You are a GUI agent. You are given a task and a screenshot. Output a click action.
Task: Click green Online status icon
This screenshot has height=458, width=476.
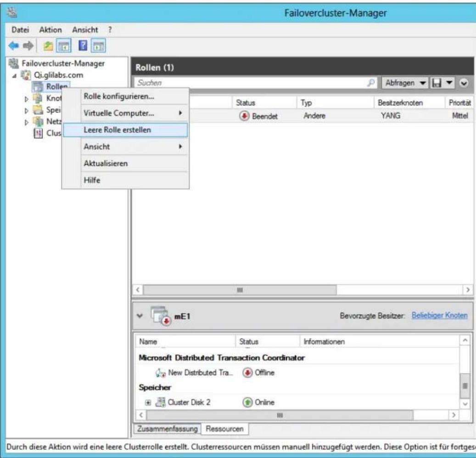247,402
